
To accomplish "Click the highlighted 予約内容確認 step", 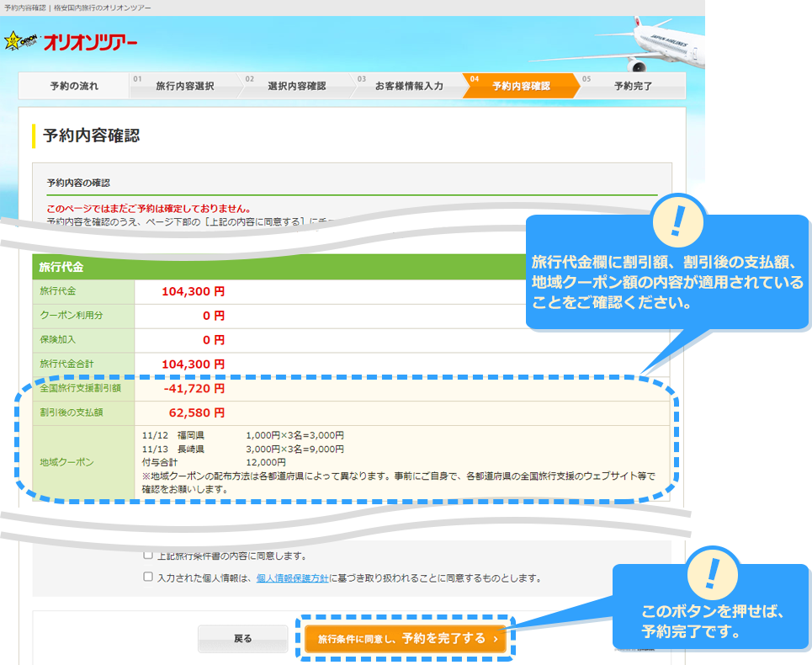I will (x=523, y=85).
